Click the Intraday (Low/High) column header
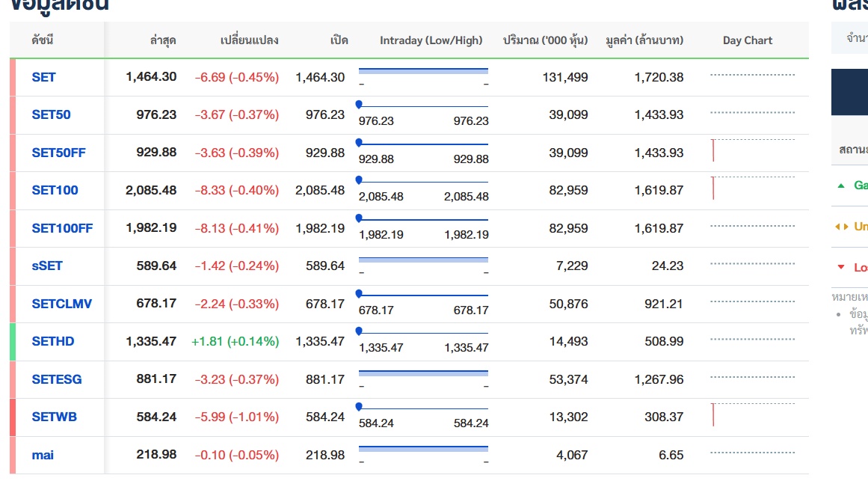Screen dimensions: 868x484 point(431,40)
